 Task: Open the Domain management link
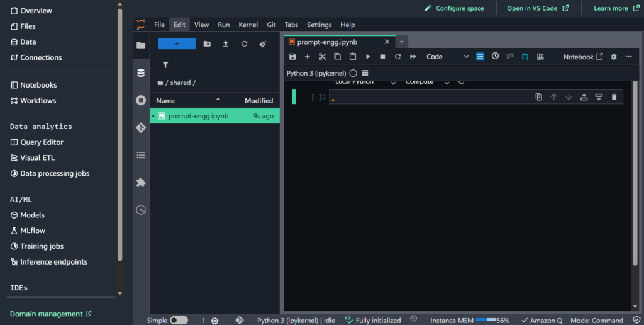point(51,314)
